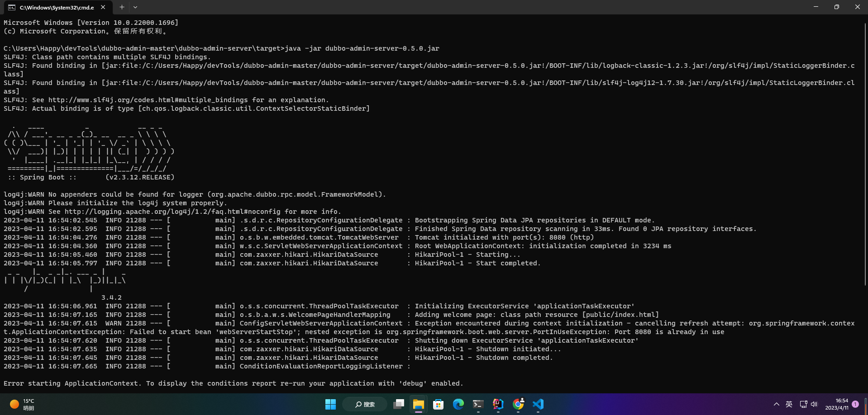This screenshot has height=415, width=868.
Task: Click 'Bootstrapping Spring Data JPA repositories' message
Action: [x=535, y=220]
